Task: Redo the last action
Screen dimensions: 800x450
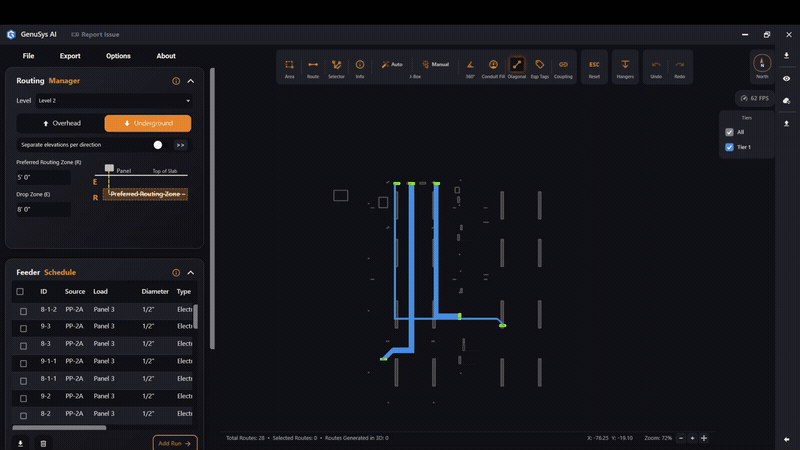Action: tap(680, 68)
